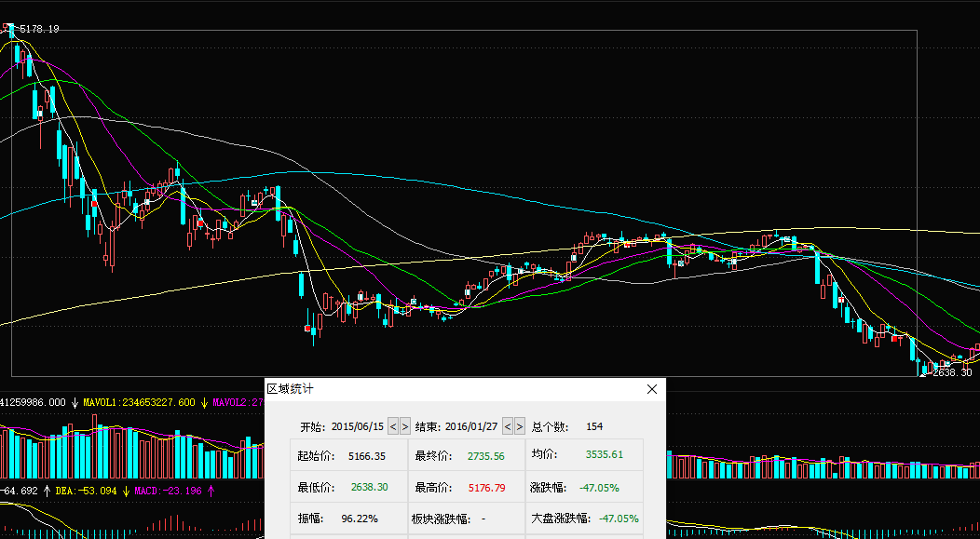Screen dimensions: 980x539
Task: Click the magenta arrow after the MACD value
Action: pyautogui.click(x=211, y=490)
